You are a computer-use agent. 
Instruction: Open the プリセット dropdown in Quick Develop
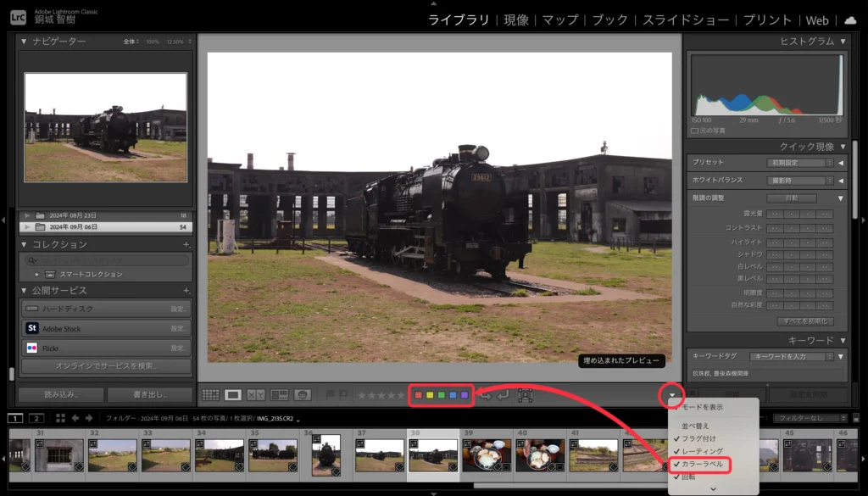804,163
